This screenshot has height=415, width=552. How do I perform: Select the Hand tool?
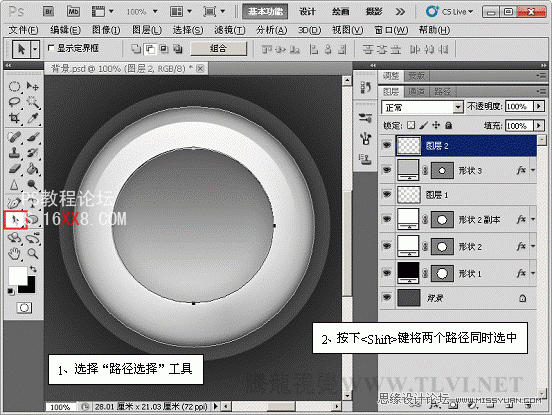14,253
